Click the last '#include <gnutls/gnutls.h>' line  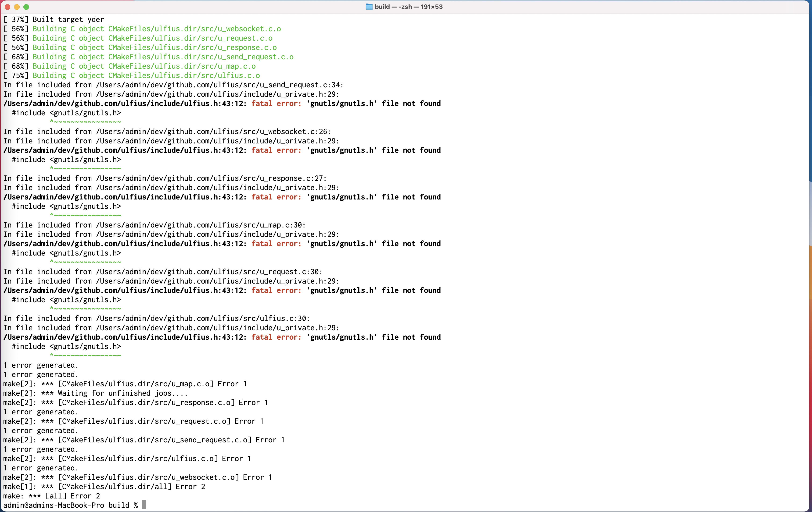tap(66, 346)
